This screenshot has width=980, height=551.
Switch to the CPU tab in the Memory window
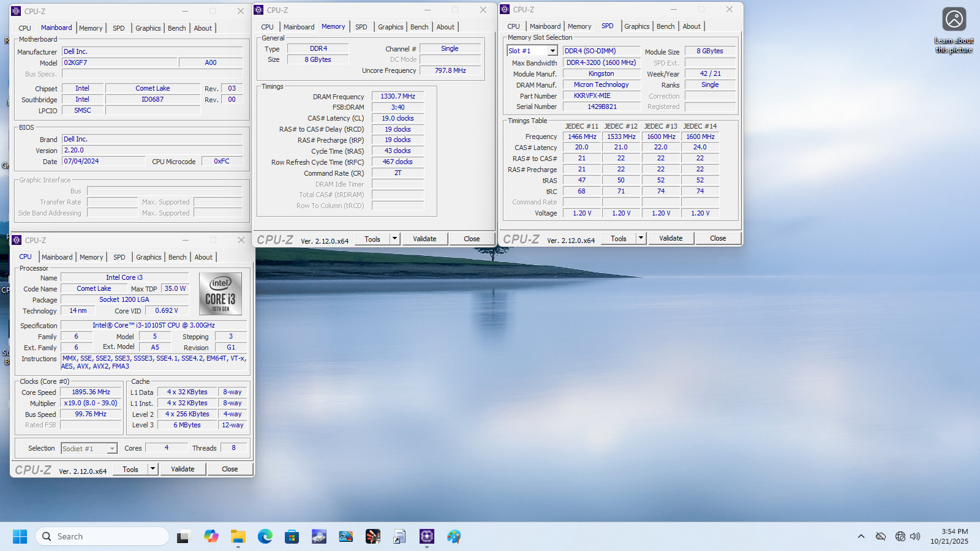point(267,27)
